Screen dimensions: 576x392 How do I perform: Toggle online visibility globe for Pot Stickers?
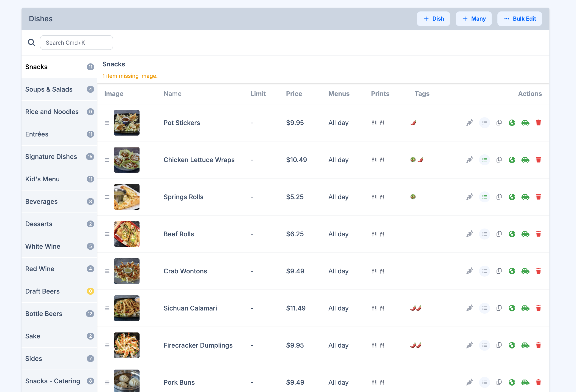pos(512,122)
